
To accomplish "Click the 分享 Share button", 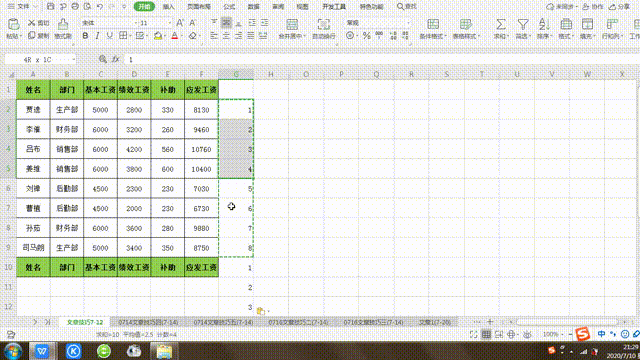I will pos(620,7).
